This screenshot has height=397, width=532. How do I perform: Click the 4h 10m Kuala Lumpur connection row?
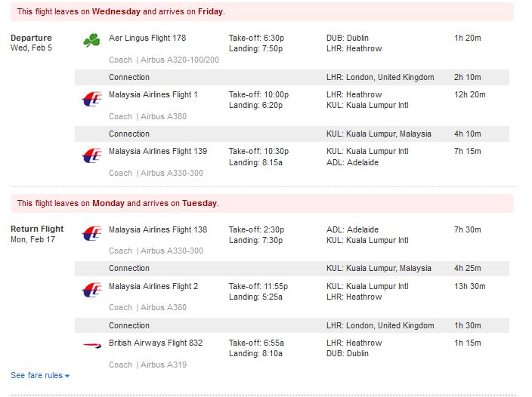[292, 134]
